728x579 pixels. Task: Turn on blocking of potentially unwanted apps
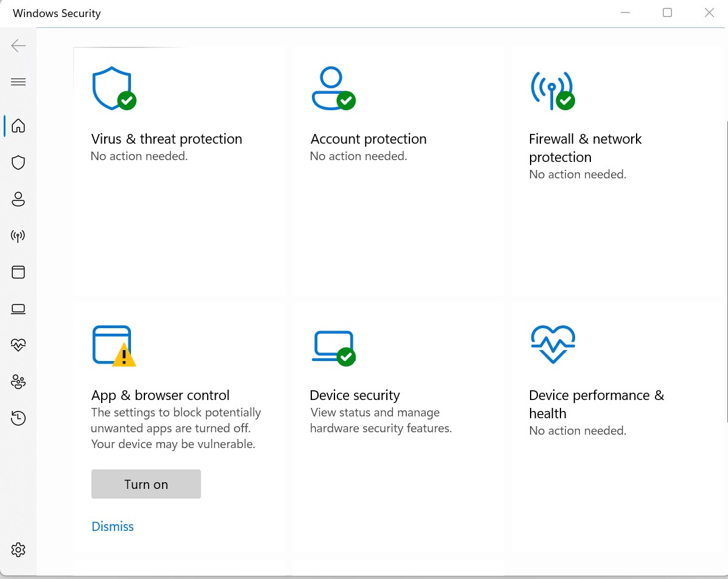(x=146, y=484)
